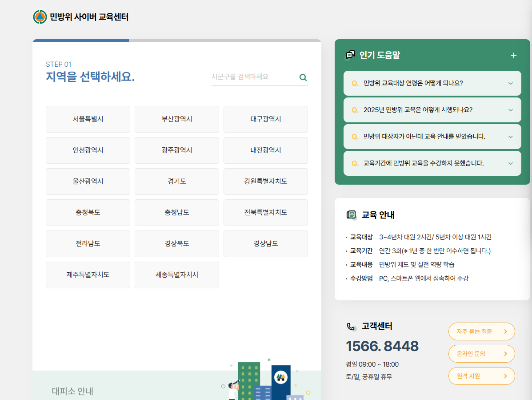Image resolution: width=532 pixels, height=400 pixels.
Task: Expand the FAQ about 교육기간에 수강하지 못한 경우
Action: pos(432,163)
